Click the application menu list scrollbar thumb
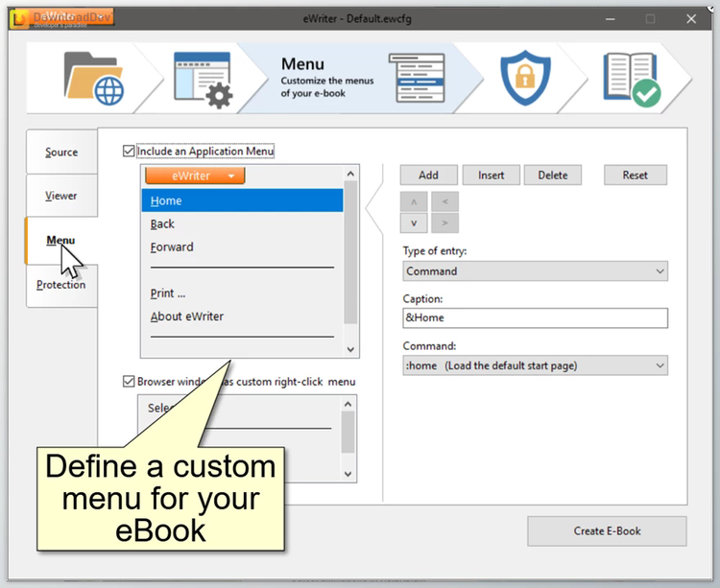The width and height of the screenshot is (720, 588). (x=350, y=252)
